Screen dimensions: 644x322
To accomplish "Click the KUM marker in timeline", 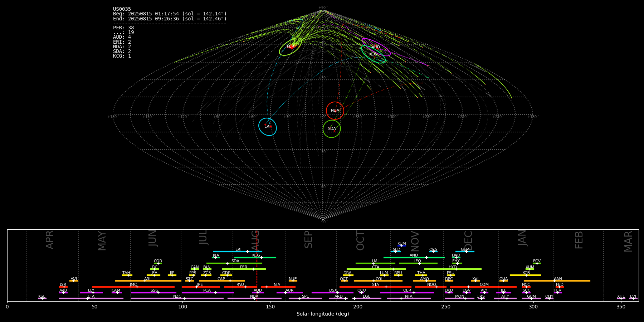I will (402, 246).
